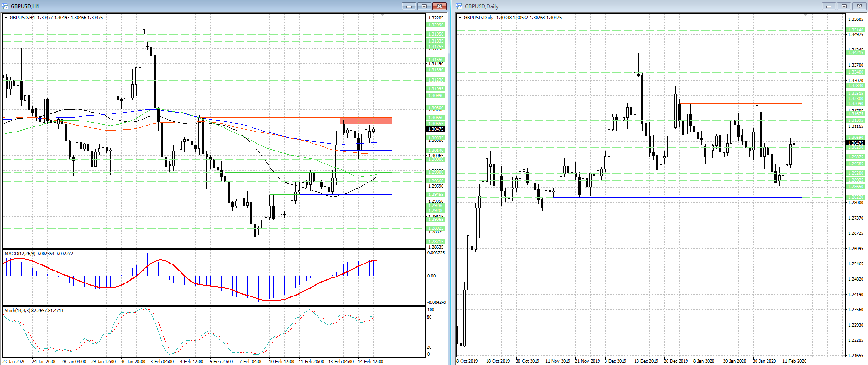
Task: Click the 1.29590 label on H4 price scale
Action: tap(436, 186)
